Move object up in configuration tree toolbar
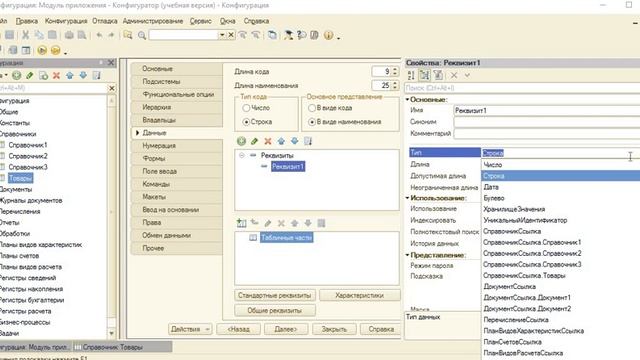 (70, 76)
